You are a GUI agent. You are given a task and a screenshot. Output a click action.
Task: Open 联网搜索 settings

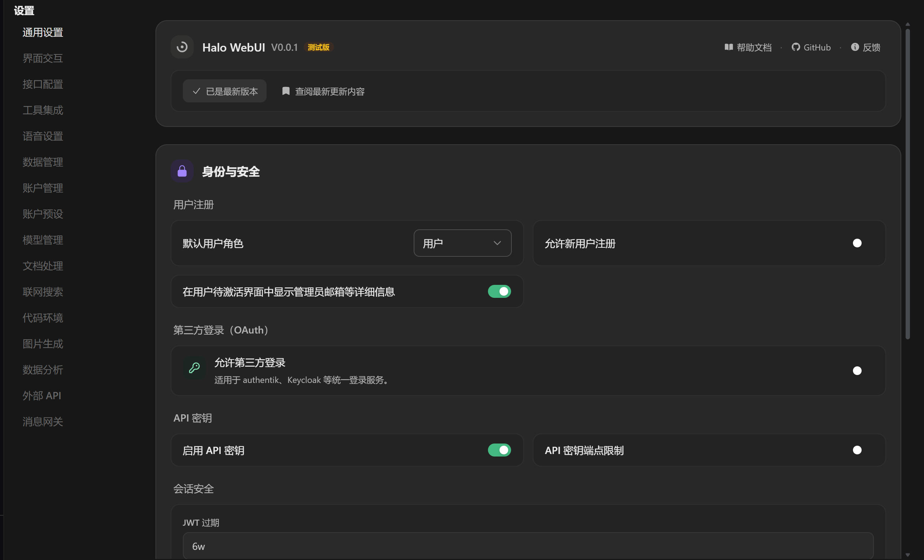tap(43, 292)
